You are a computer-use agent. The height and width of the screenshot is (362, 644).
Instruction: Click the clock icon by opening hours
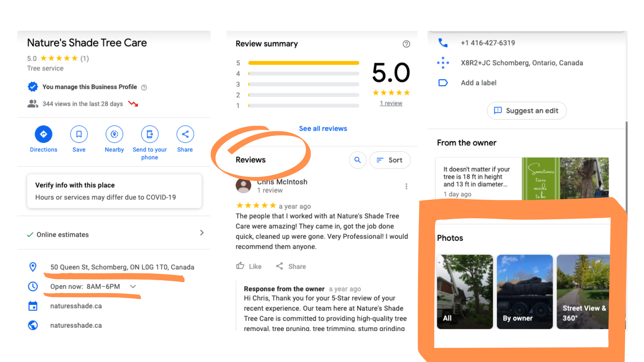[x=33, y=286]
